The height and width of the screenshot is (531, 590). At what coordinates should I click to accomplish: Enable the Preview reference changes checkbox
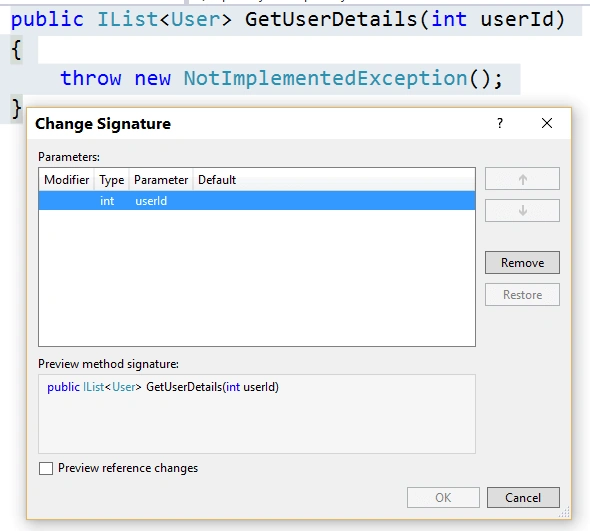tap(46, 468)
